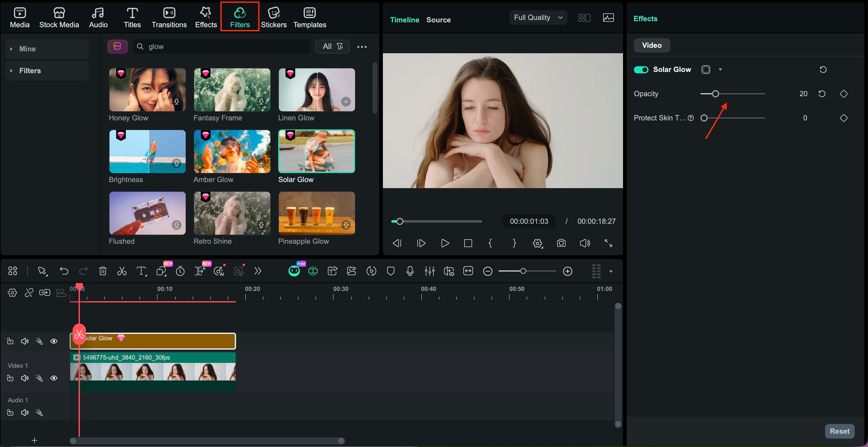Select the Video button in Effects panel

(651, 45)
